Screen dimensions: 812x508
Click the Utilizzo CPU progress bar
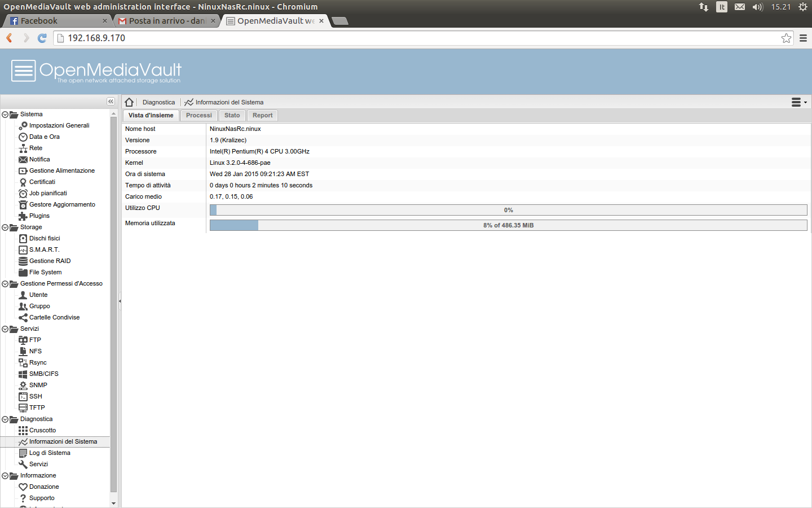[x=508, y=210]
